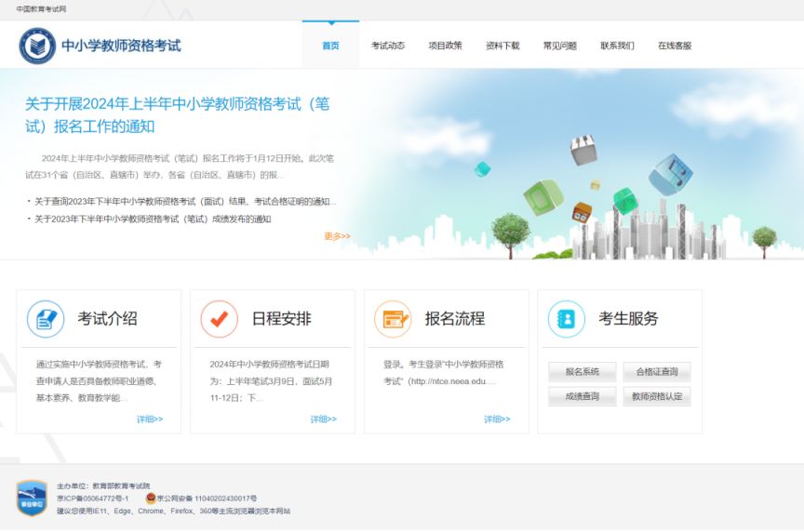Screen dimensions: 804x532
Task: Click the 报名流程 card heading
Action: pyautogui.click(x=455, y=318)
